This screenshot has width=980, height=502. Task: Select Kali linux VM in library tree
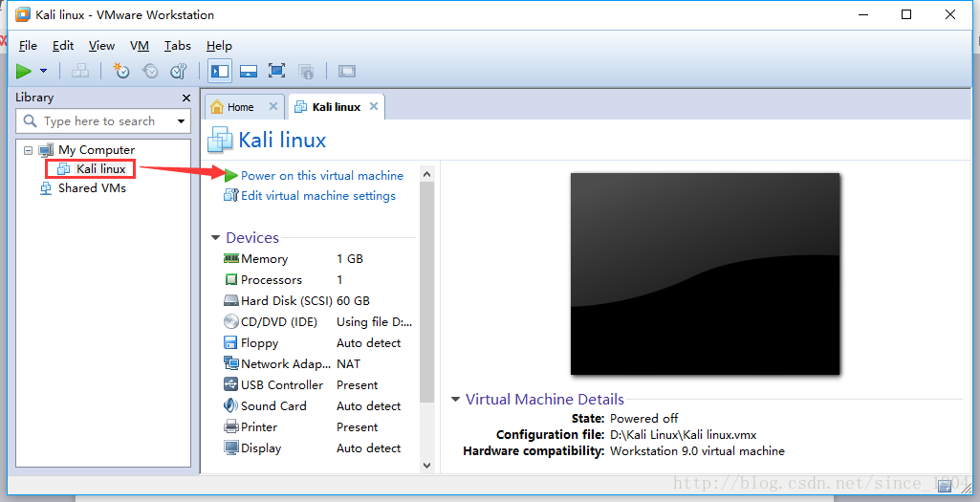click(x=100, y=169)
